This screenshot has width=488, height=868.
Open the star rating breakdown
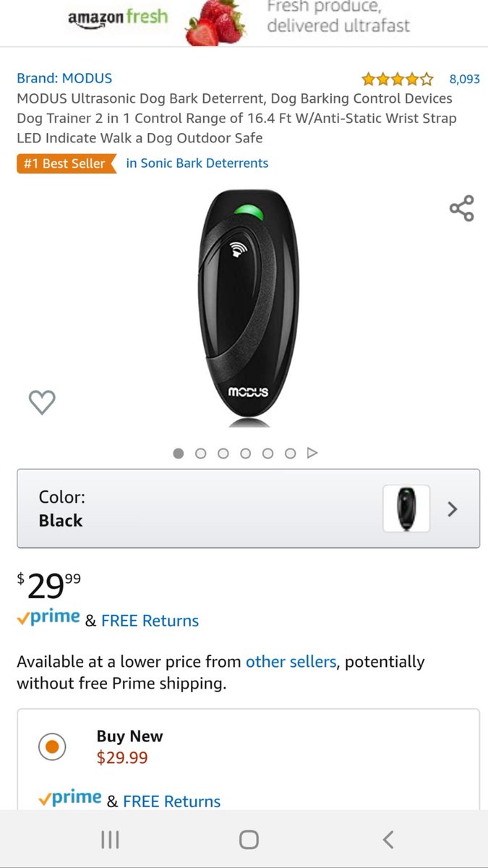point(398,79)
